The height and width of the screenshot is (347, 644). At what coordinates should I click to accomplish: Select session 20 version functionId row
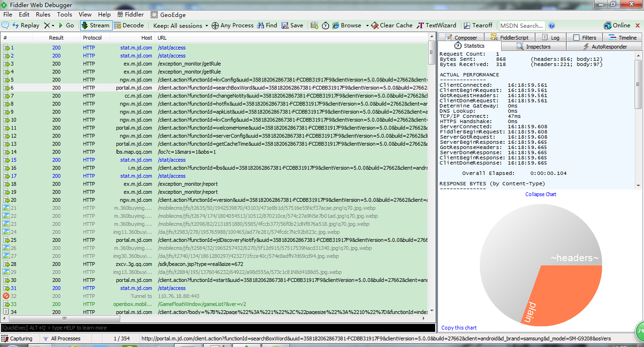point(215,200)
